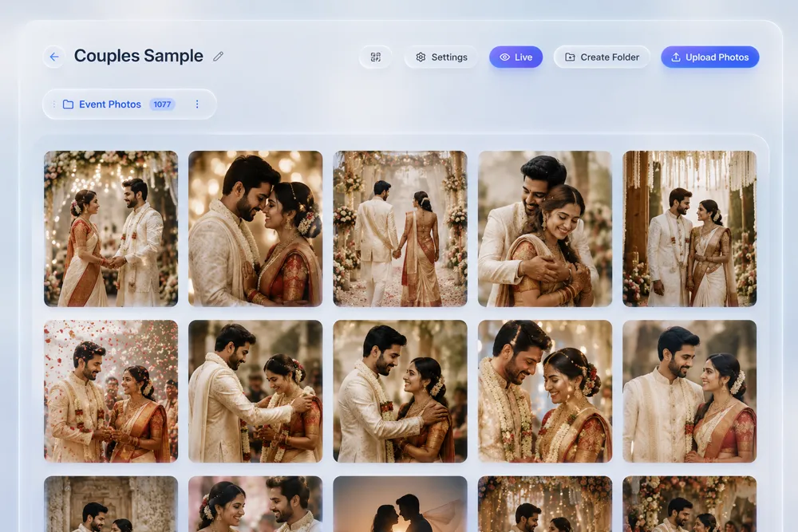The width and height of the screenshot is (798, 532).
Task: Toggle the Live visibility button
Action: 516,57
